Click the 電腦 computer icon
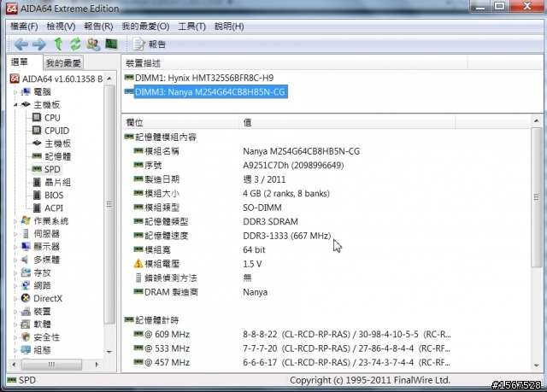This screenshot has width=547, height=392. click(x=26, y=91)
